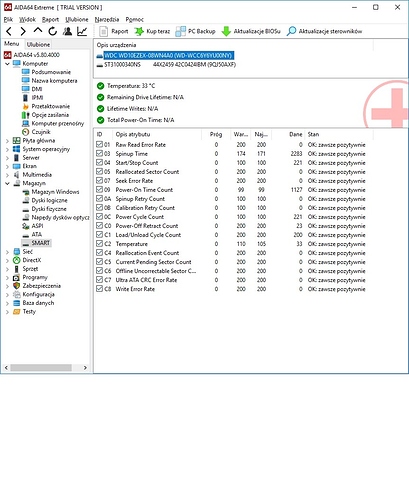Viewport: 409px width, 500px height.
Task: Expand the Testy tree node
Action: coord(7,312)
